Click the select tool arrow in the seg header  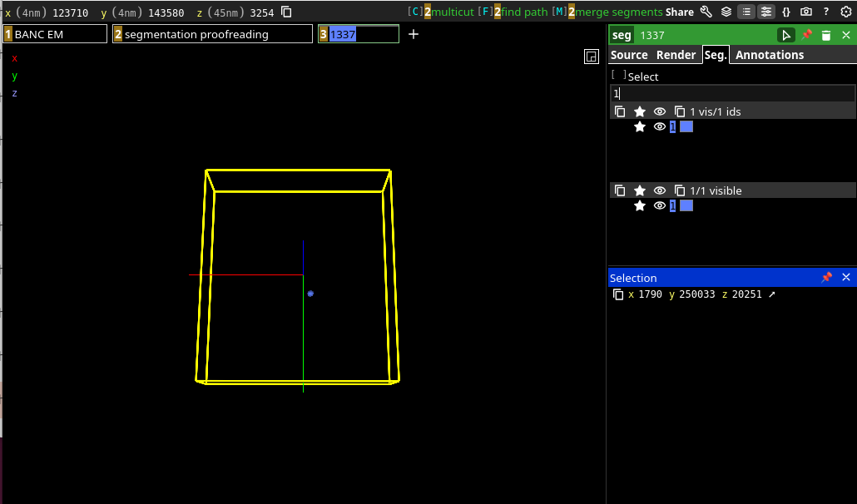(786, 35)
